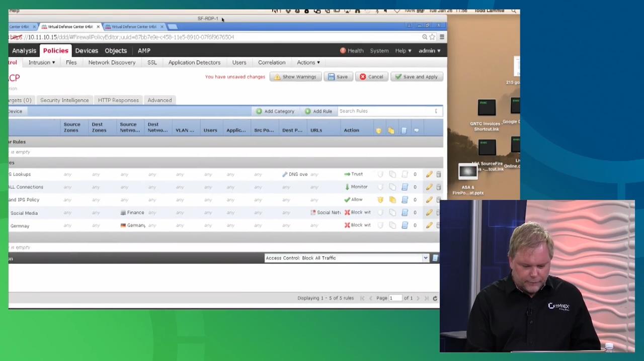The width and height of the screenshot is (644, 361).
Task: Open the Devices tab
Action: pos(87,51)
